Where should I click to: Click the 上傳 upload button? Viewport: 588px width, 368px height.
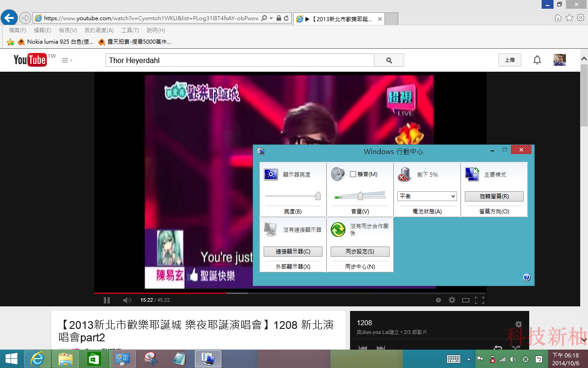pos(510,60)
